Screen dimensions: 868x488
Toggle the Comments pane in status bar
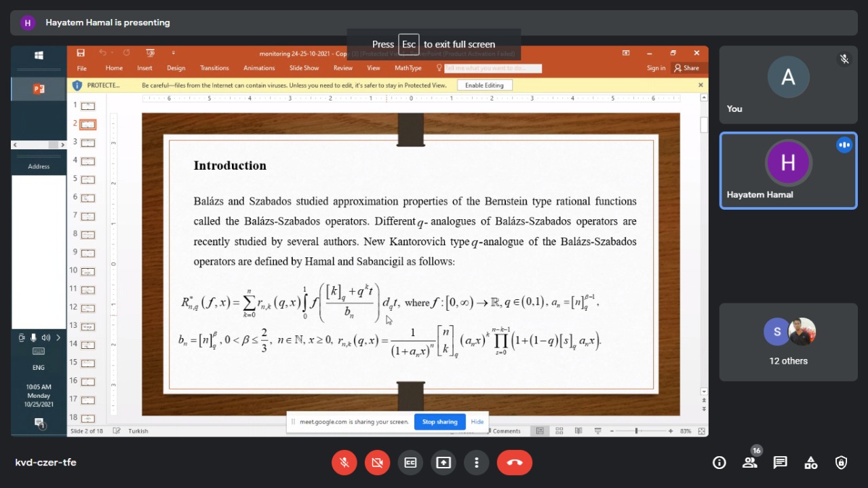click(502, 431)
